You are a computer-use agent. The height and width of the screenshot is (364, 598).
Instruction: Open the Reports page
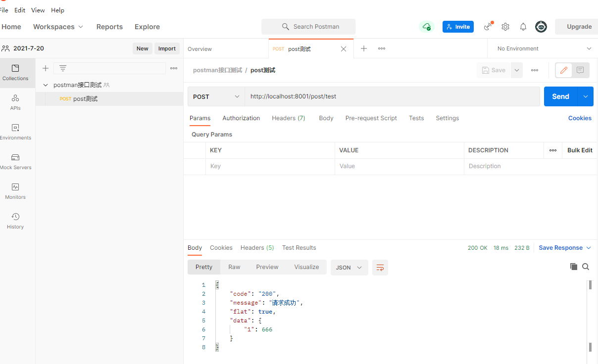point(109,27)
